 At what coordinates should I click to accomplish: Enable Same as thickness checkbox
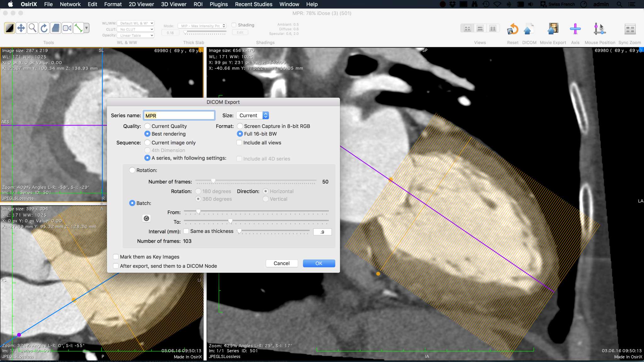(x=186, y=231)
